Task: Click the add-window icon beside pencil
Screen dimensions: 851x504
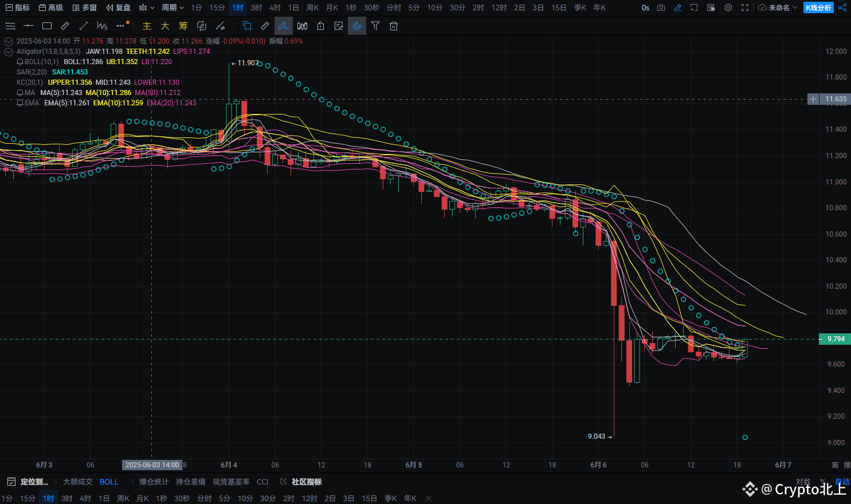Action: pos(694,7)
